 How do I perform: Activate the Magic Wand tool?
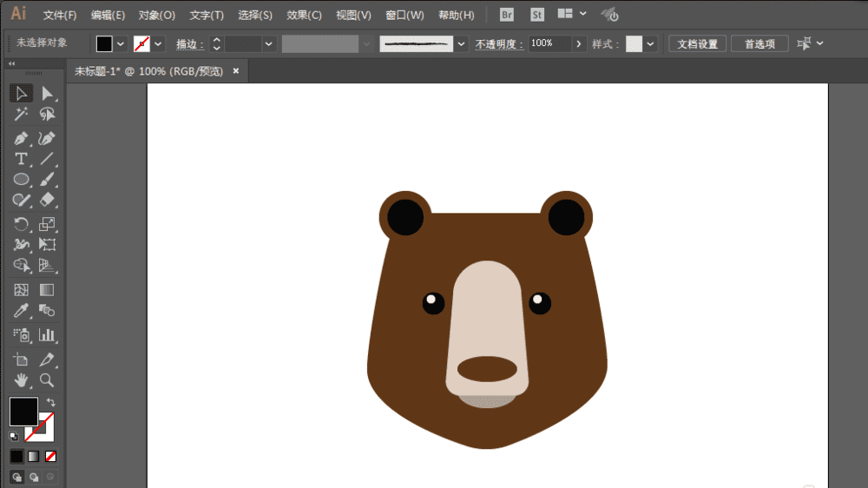[x=21, y=115]
